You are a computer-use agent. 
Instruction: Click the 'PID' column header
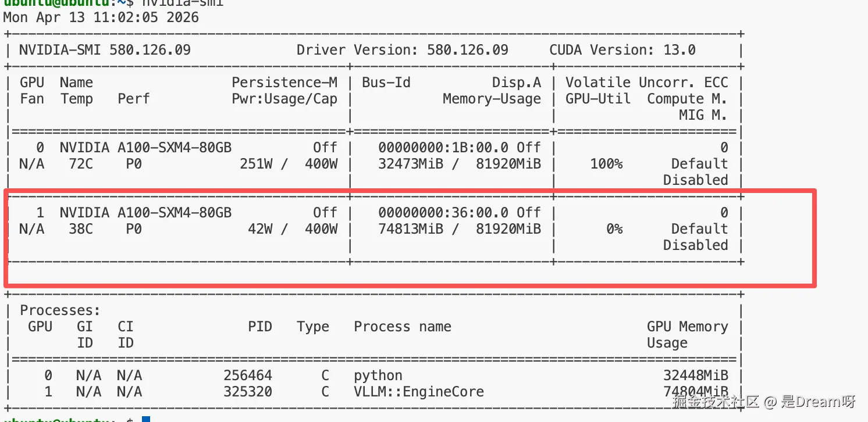[x=260, y=327]
